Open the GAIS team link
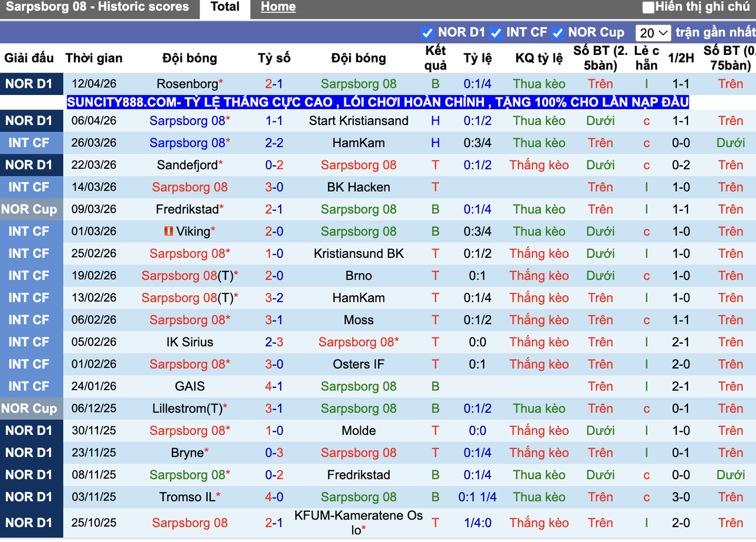 (190, 387)
